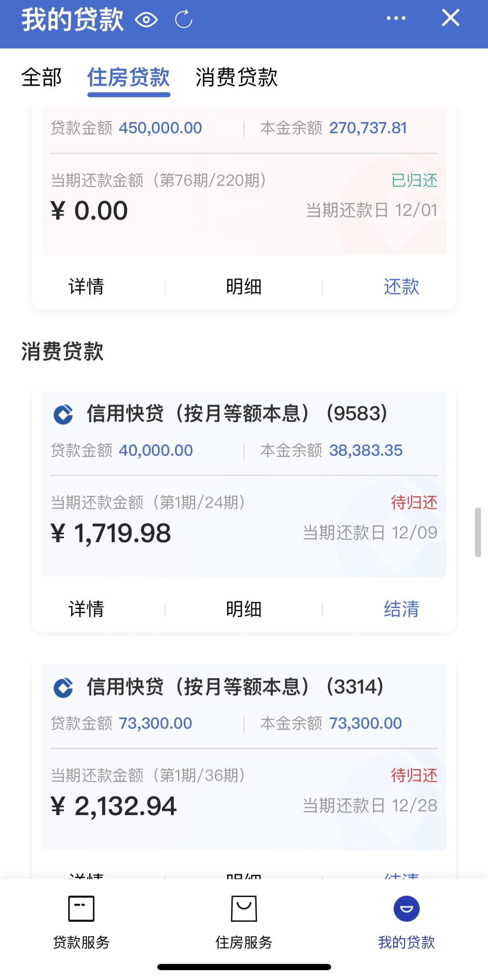Open the 信用快贷 (3314) loan card

pyautogui.click(x=244, y=757)
